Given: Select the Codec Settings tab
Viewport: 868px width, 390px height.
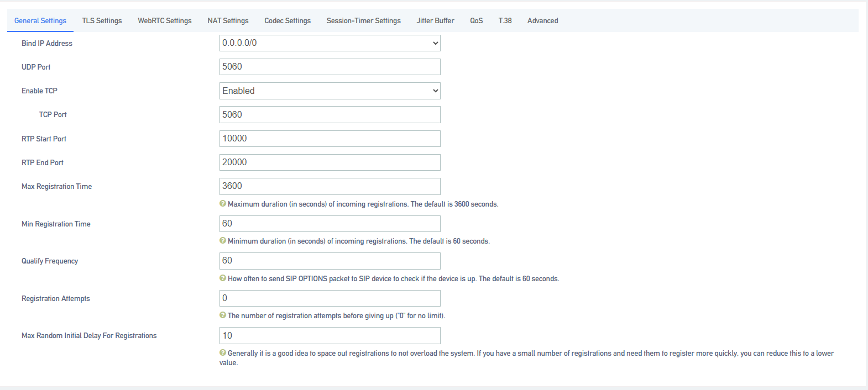Looking at the screenshot, I should pyautogui.click(x=287, y=20).
